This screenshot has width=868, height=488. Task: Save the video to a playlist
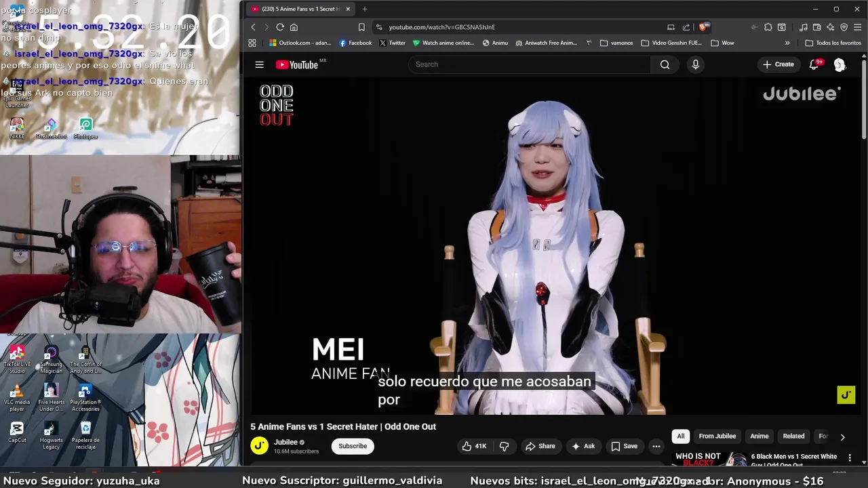(625, 446)
